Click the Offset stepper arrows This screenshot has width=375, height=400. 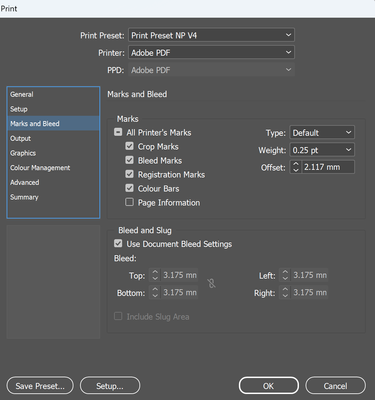point(295,167)
